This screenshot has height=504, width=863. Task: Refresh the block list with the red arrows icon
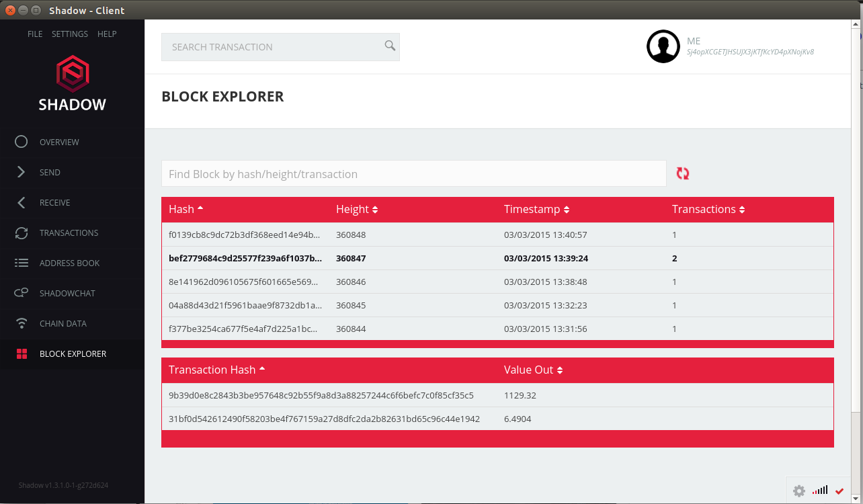pyautogui.click(x=683, y=173)
